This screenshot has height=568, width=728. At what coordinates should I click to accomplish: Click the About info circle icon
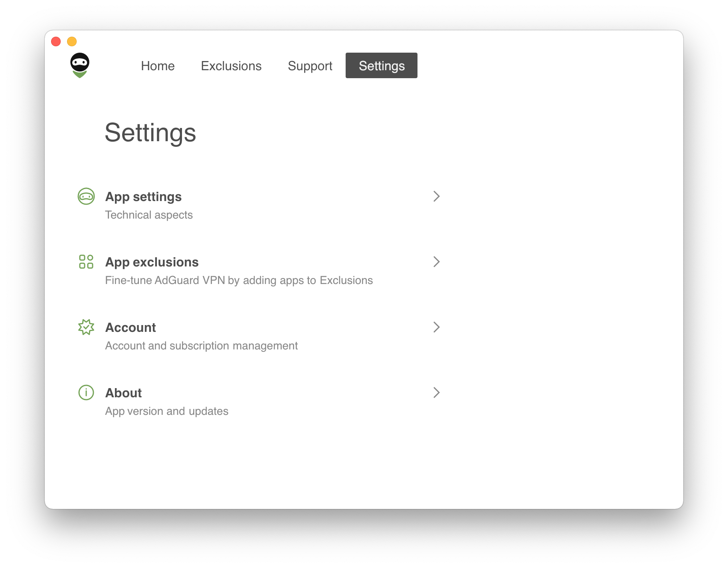coord(86,392)
